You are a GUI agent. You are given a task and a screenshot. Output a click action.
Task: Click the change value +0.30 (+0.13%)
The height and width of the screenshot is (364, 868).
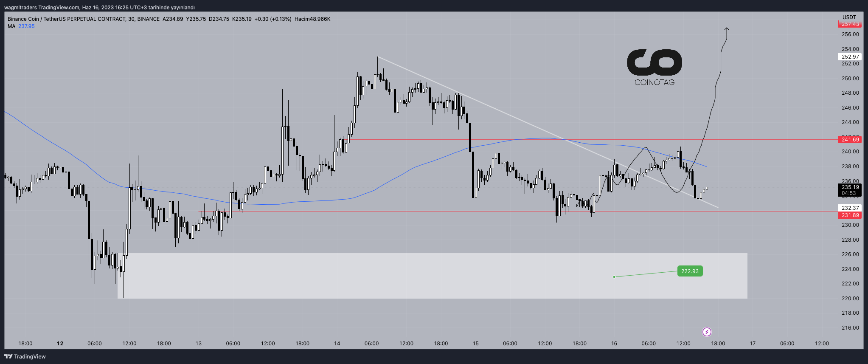tap(273, 19)
